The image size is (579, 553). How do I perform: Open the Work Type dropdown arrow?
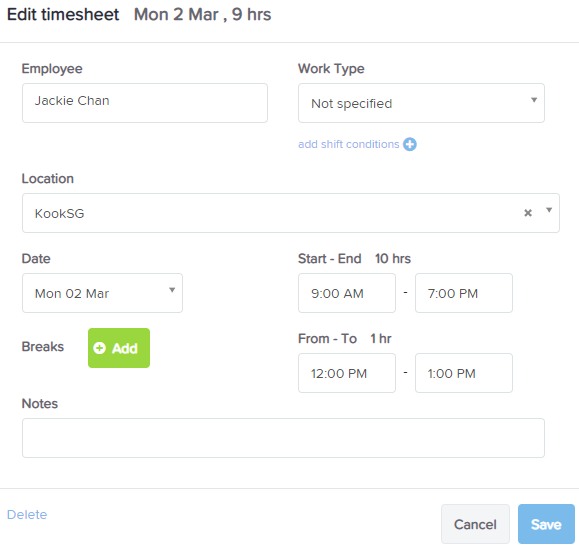coord(534,100)
